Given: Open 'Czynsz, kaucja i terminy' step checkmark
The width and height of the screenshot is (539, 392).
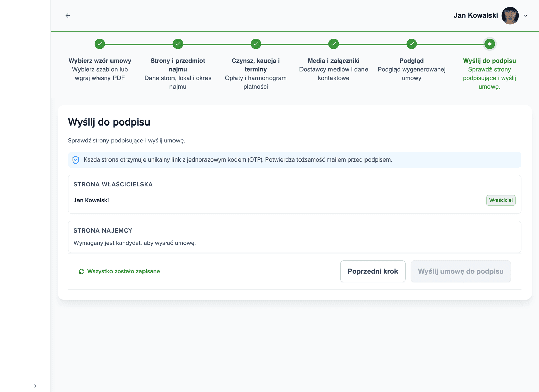Looking at the screenshot, I should pyautogui.click(x=256, y=44).
